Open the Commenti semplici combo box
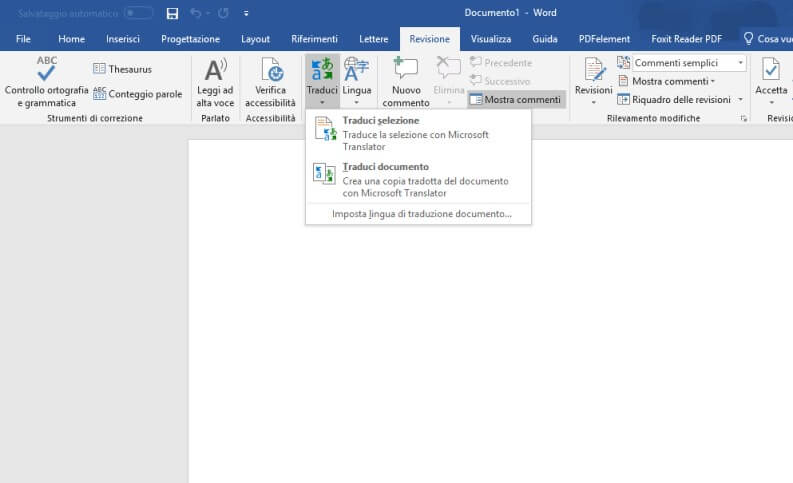The height and width of the screenshot is (483, 793). coord(689,63)
